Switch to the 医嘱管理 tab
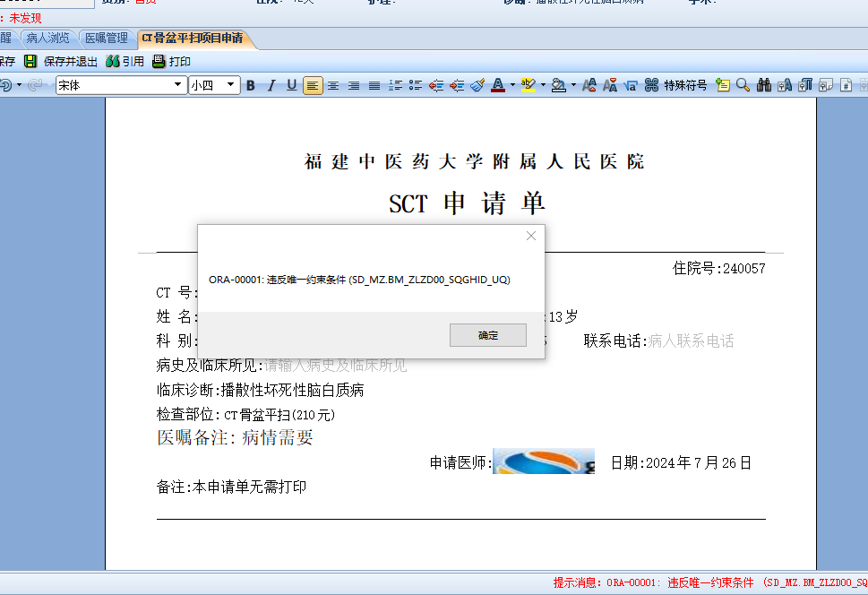This screenshot has width=868, height=595. click(107, 38)
